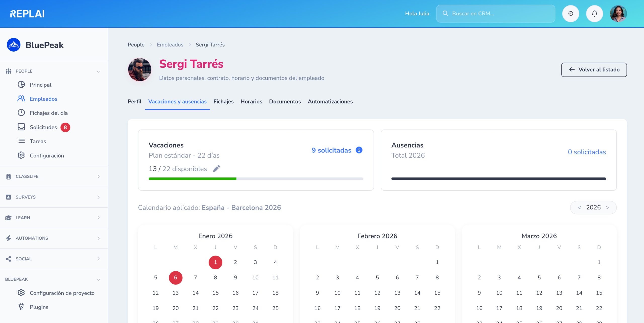
Task: Expand the LEARN section chevron
Action: pos(98,218)
